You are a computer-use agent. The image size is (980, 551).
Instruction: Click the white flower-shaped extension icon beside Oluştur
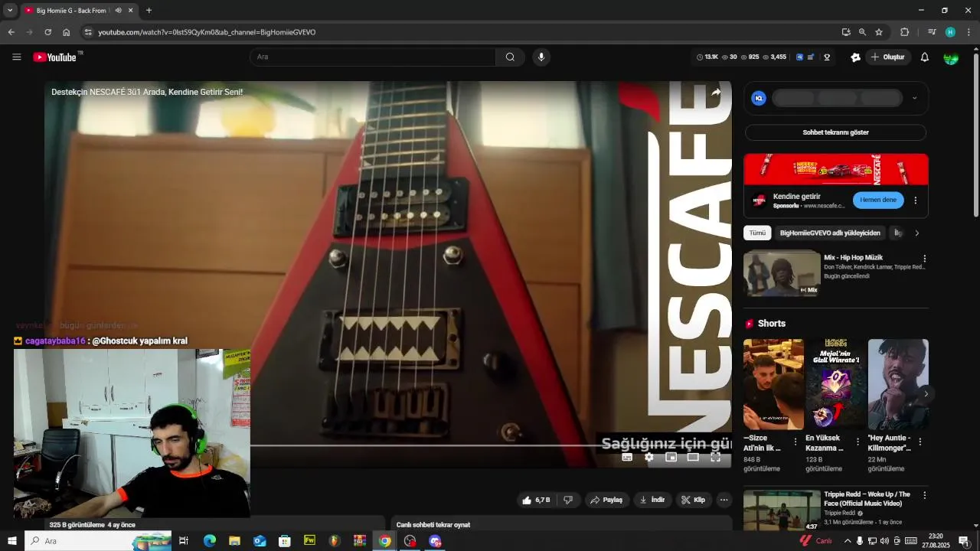click(x=855, y=57)
